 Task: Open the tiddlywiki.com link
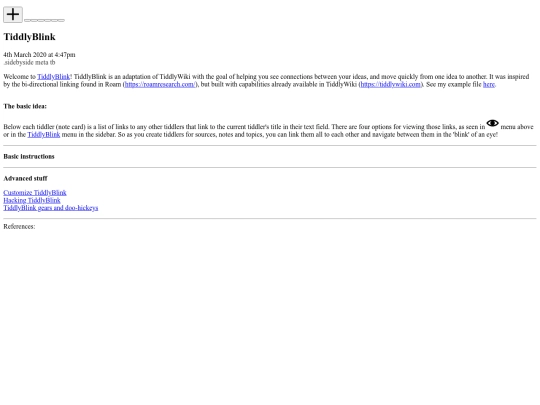coord(391,84)
